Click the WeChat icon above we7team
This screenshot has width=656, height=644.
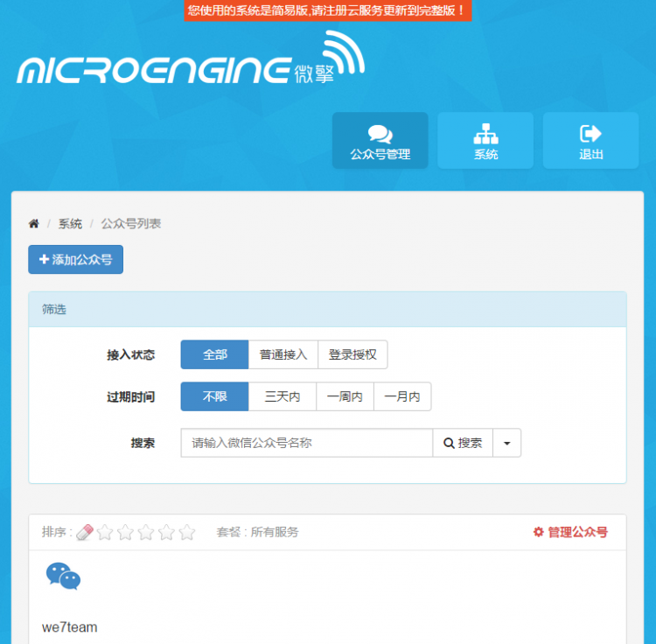[x=63, y=577]
